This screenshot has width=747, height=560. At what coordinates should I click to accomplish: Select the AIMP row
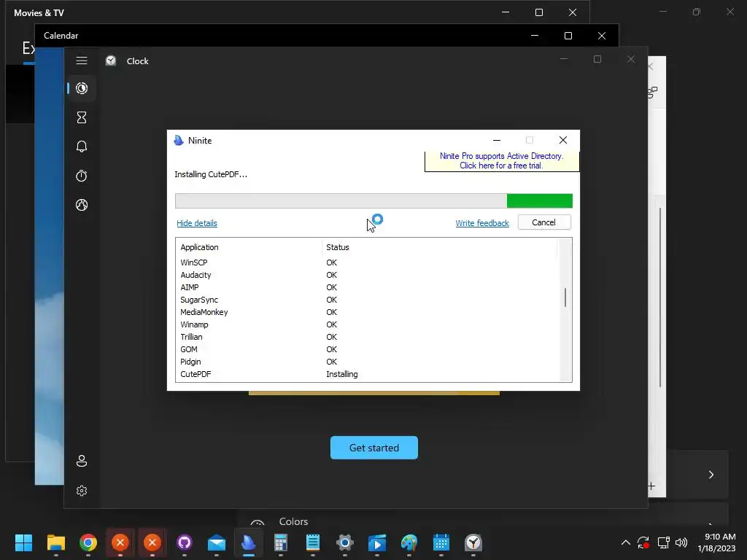366,287
